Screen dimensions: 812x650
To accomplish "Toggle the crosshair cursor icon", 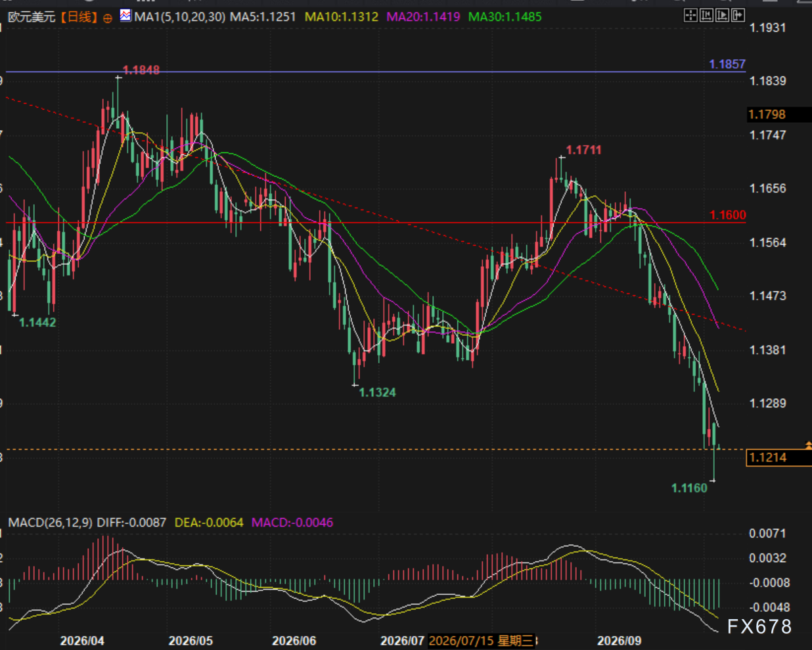I will 690,15.
